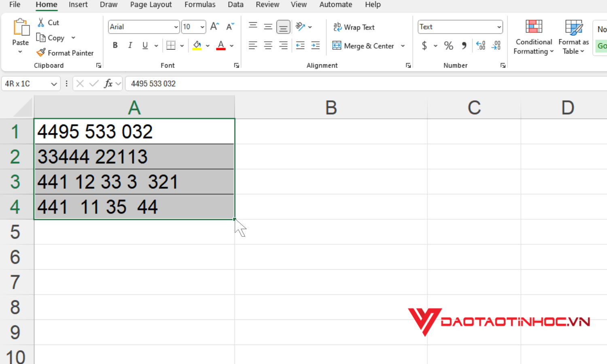This screenshot has height=364, width=607.
Task: Expand the accounting format dropdown arrow
Action: click(x=435, y=46)
